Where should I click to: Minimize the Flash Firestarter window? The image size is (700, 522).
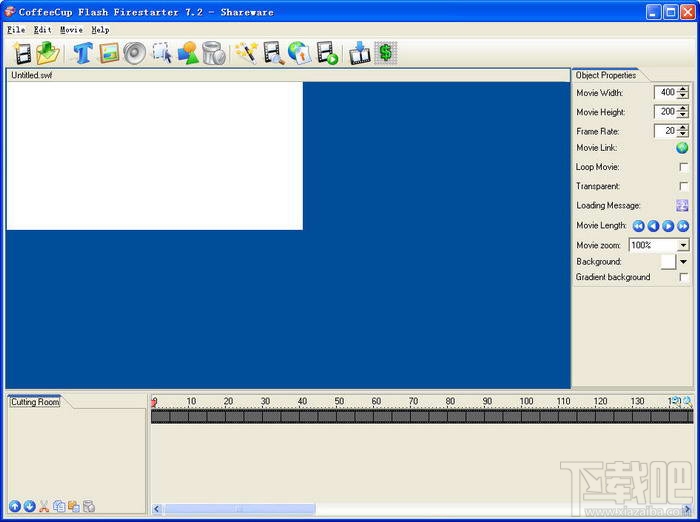click(x=654, y=12)
